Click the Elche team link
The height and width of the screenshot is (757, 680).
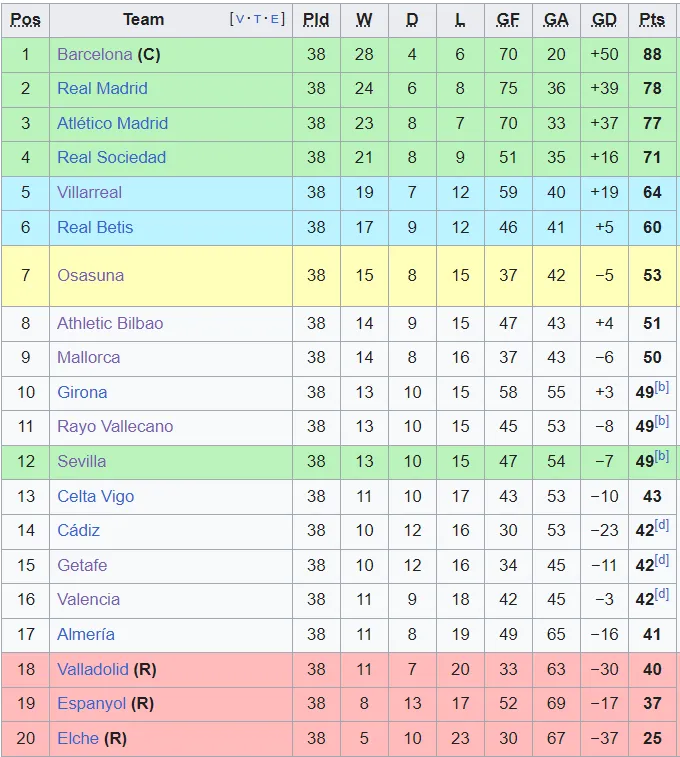tap(78, 738)
